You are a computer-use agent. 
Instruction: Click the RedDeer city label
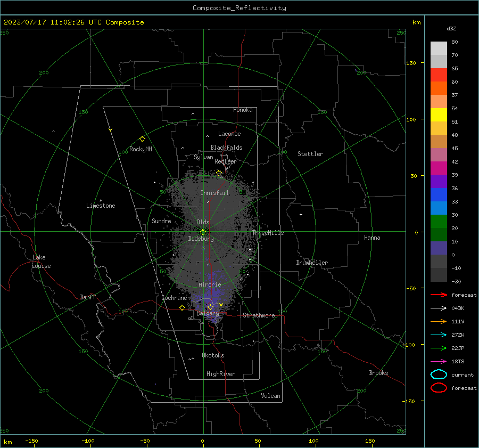[x=226, y=161]
